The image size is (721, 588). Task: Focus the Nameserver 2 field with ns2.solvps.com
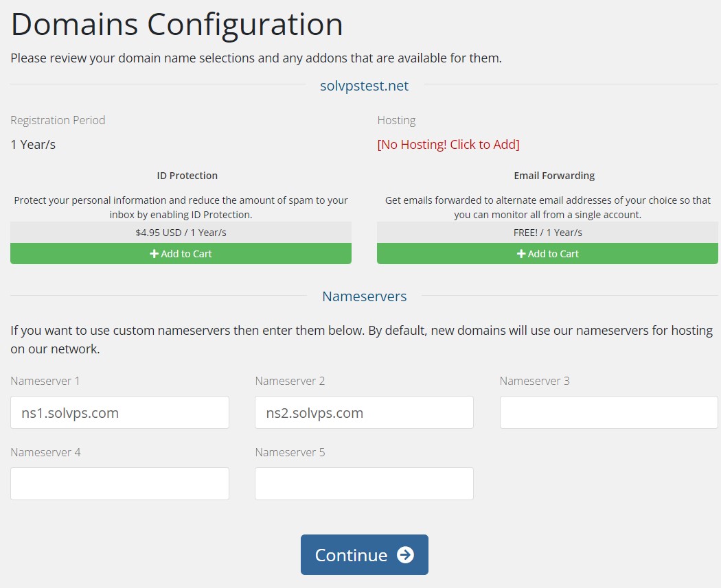point(364,412)
